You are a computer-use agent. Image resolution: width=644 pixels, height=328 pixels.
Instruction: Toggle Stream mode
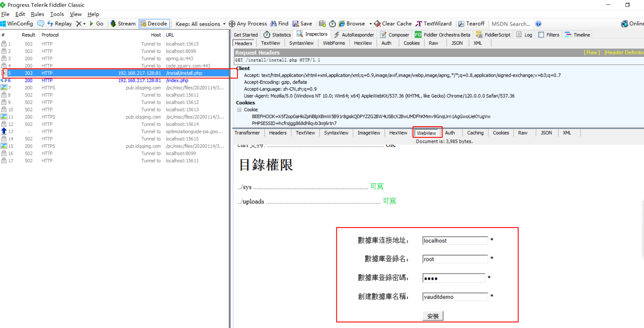[x=123, y=24]
